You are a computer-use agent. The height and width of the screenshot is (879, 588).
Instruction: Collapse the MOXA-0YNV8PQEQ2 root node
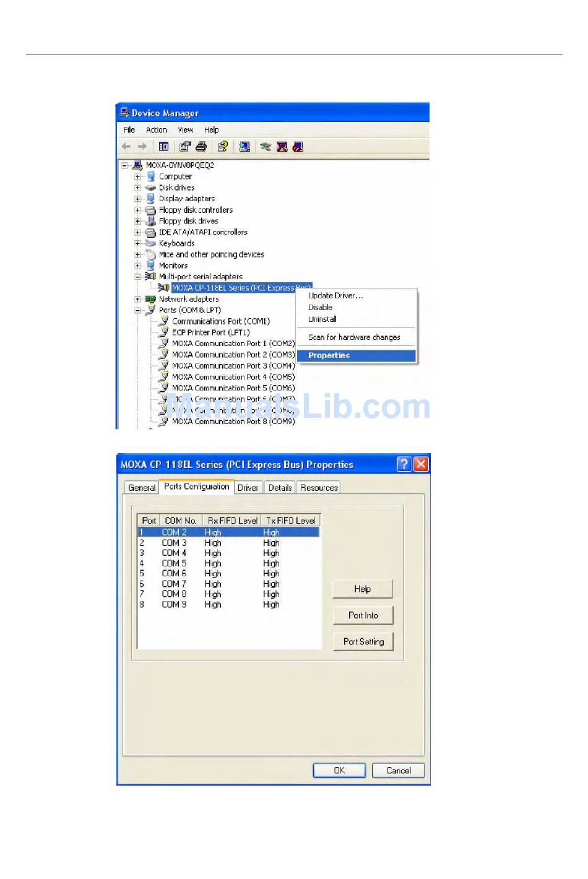pyautogui.click(x=124, y=165)
